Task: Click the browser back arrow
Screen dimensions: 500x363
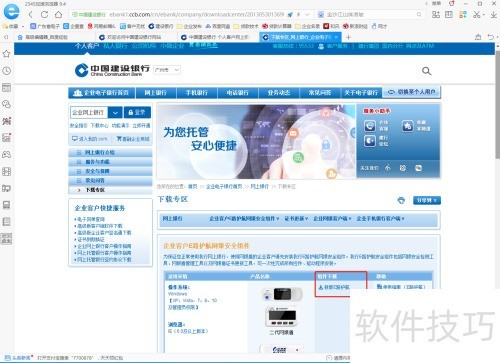Action: point(30,14)
